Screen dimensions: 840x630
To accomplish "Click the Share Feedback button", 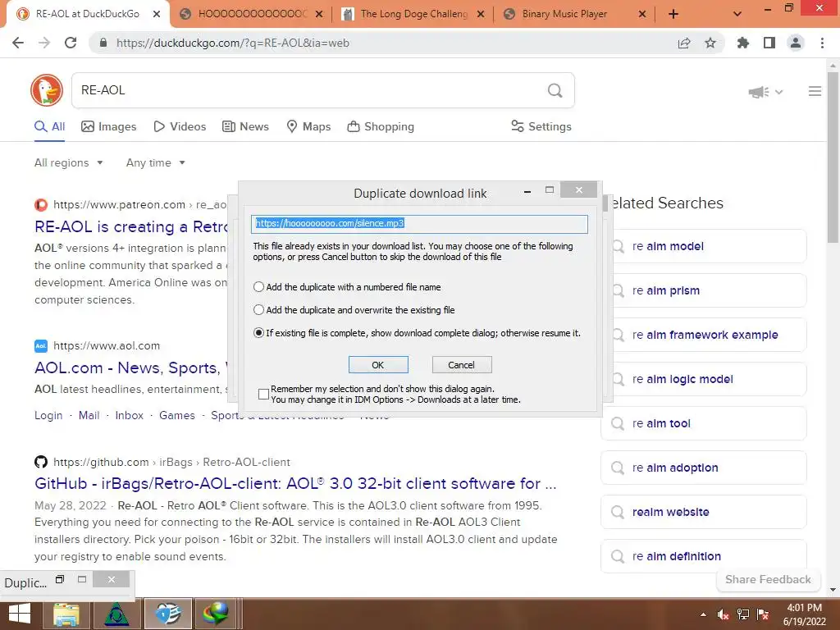I will tap(768, 580).
